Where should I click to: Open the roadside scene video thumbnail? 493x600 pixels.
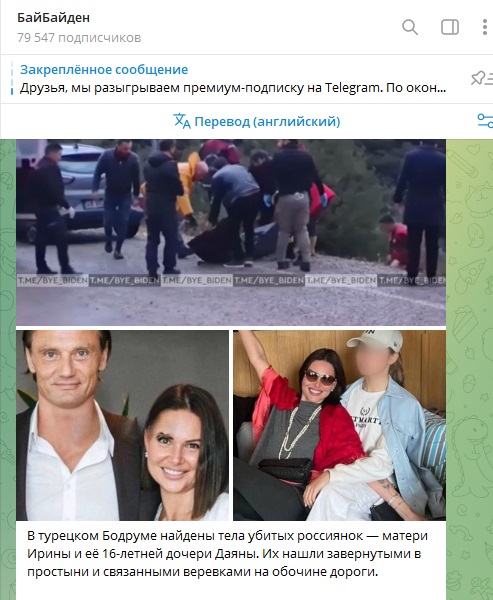[x=231, y=232]
